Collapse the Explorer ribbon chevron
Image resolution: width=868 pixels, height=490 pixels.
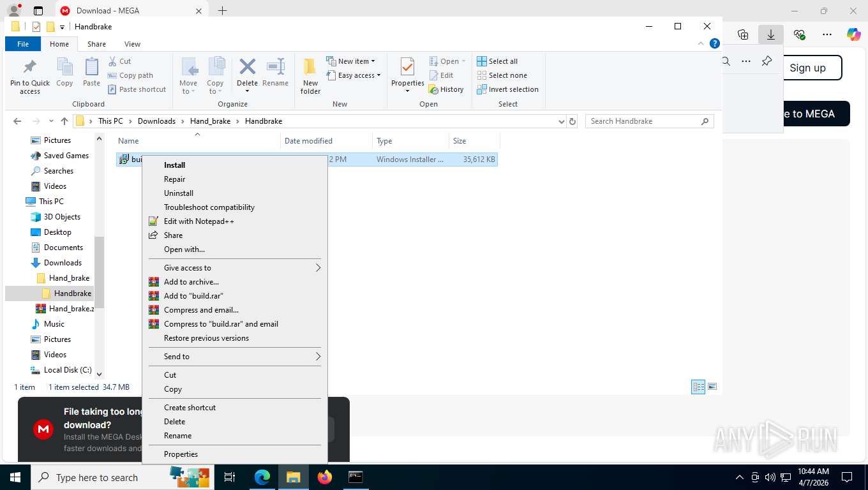(x=701, y=43)
